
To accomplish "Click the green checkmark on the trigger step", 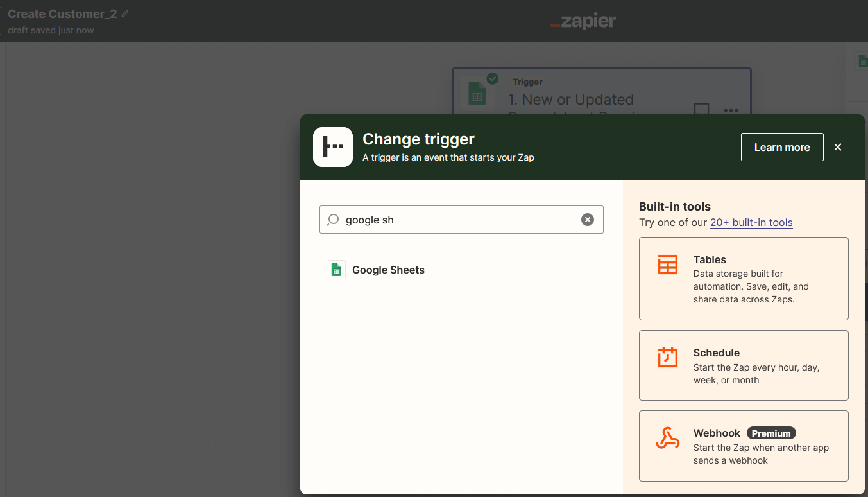I will click(x=492, y=78).
